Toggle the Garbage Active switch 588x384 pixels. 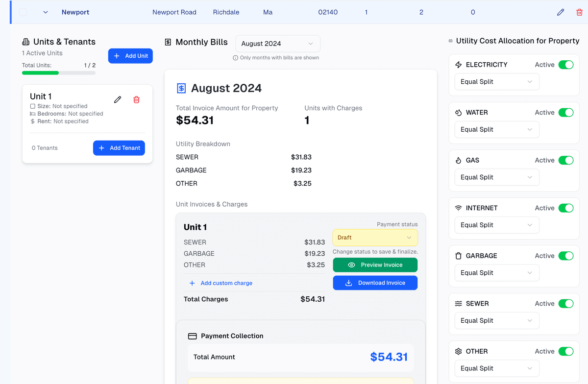click(566, 256)
